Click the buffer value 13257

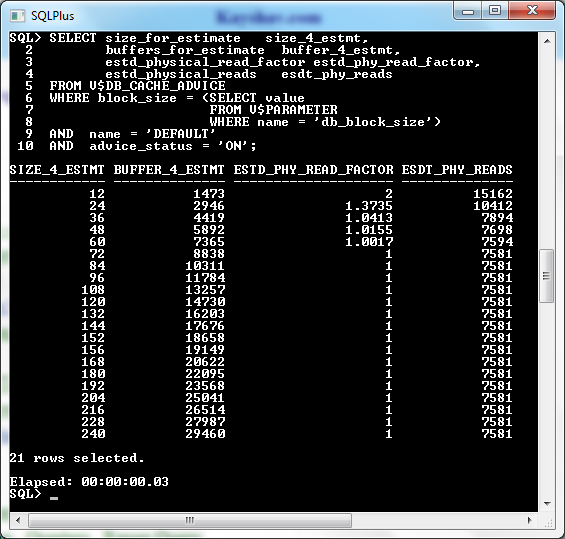[205, 290]
